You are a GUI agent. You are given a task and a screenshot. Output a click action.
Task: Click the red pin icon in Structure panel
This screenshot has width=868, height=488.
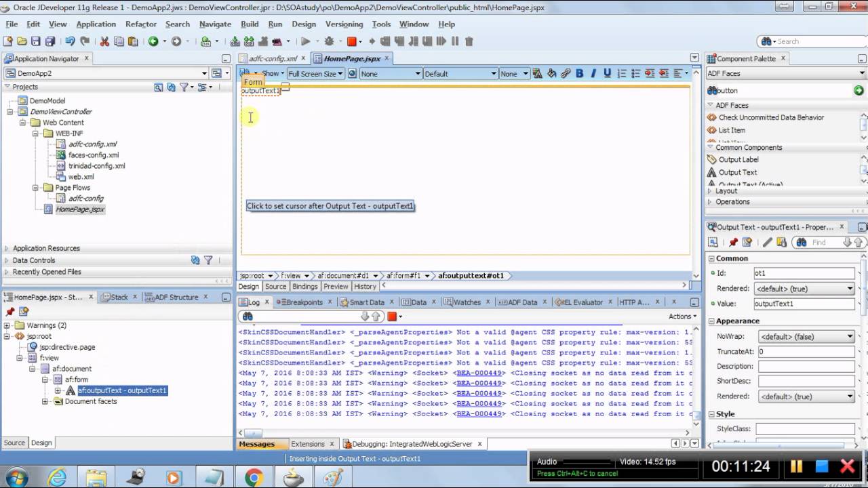(10, 312)
